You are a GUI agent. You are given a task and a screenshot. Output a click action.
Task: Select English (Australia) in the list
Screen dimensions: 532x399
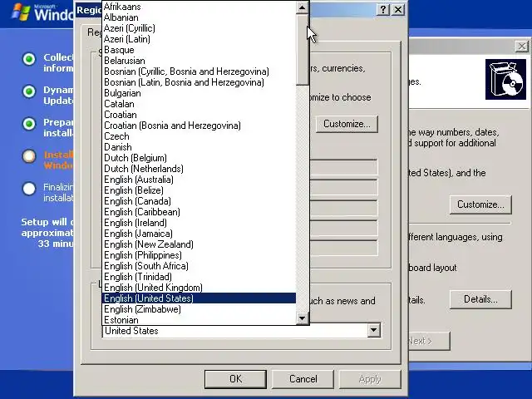click(x=199, y=180)
